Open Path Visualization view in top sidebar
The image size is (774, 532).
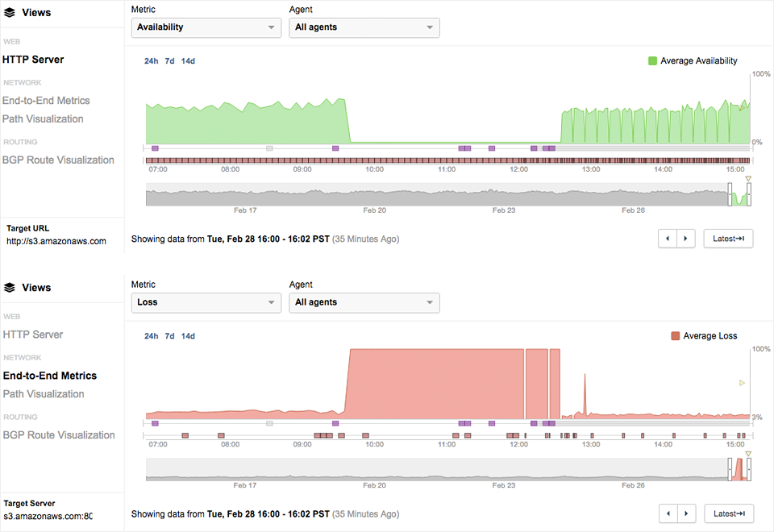pyautogui.click(x=43, y=119)
